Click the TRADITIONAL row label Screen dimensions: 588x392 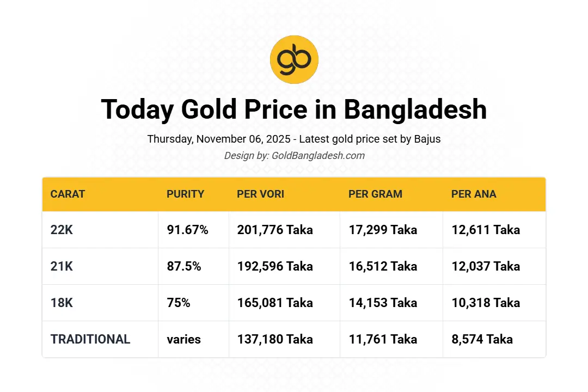tap(90, 339)
